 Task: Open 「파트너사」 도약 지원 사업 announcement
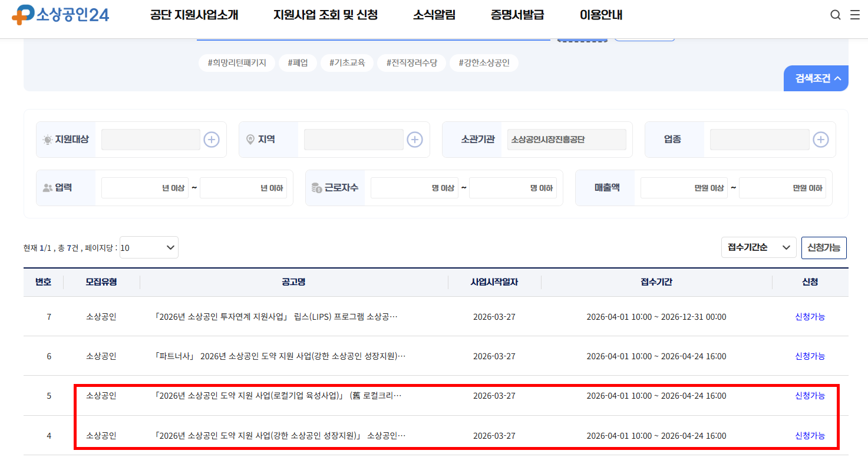point(280,356)
